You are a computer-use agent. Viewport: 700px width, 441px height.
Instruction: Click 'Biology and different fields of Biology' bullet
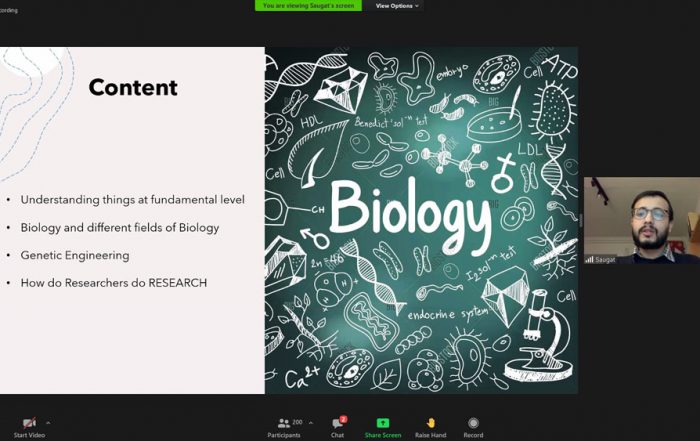point(120,228)
